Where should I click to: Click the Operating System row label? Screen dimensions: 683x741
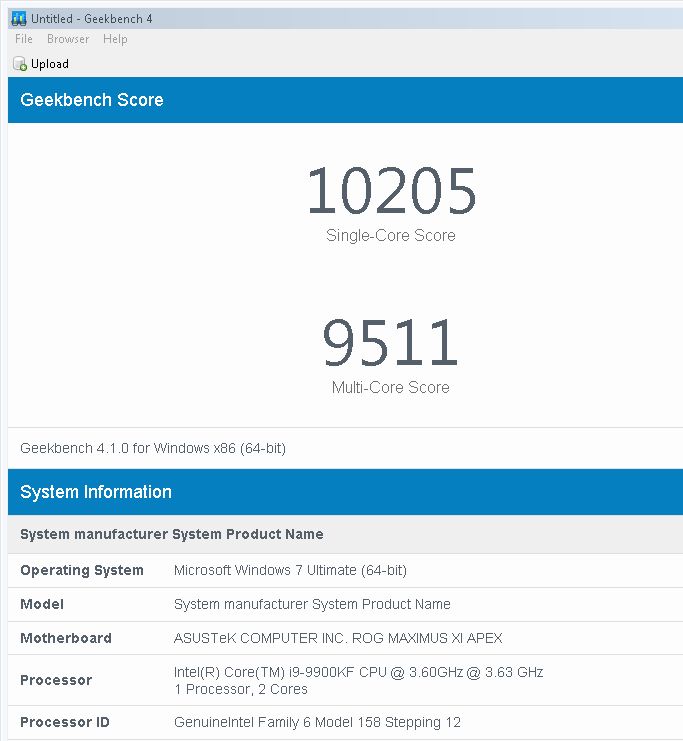82,570
